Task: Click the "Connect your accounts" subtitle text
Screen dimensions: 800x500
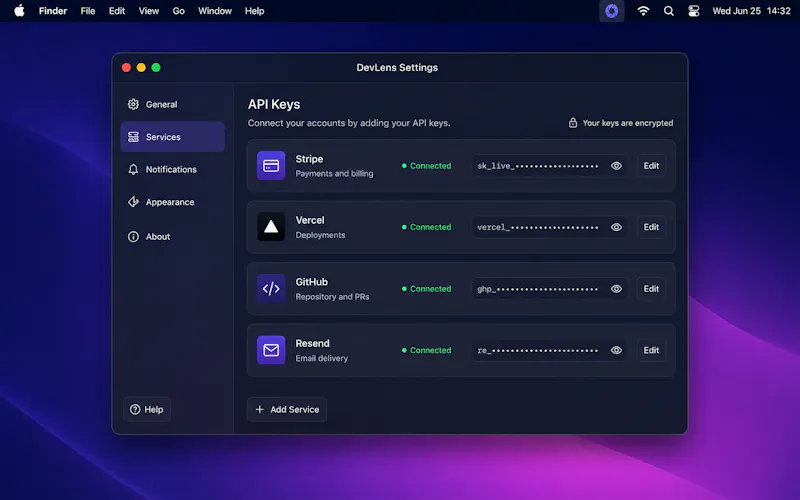Action: tap(349, 123)
